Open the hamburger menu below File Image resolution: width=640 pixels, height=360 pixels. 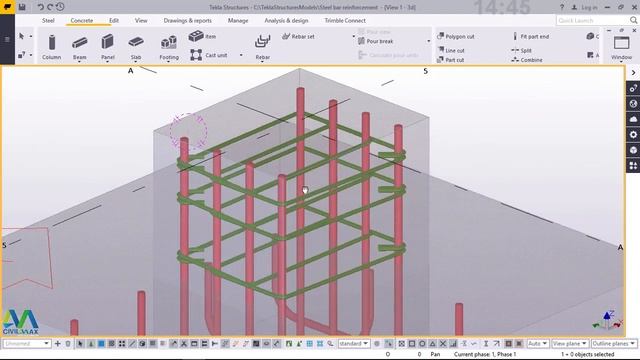point(7,40)
